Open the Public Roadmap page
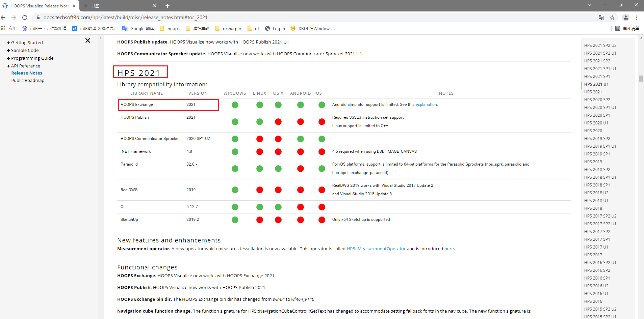This screenshot has width=644, height=319. tap(28, 80)
